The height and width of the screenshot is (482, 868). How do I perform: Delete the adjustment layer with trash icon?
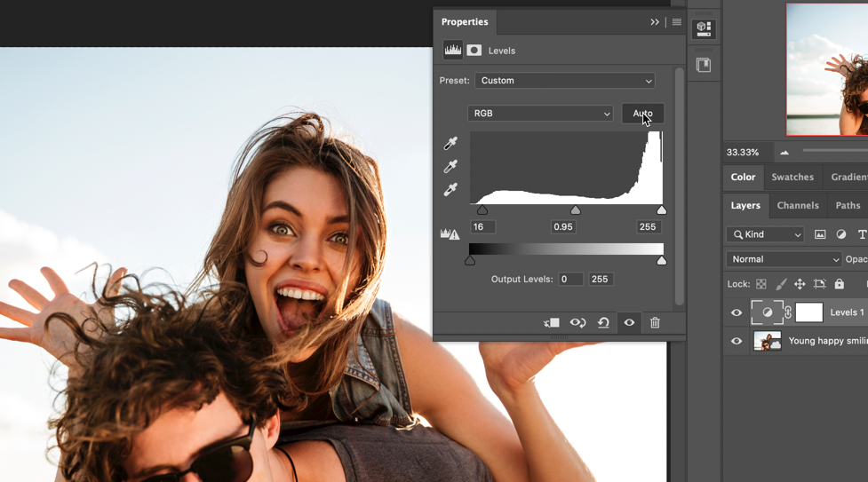click(x=655, y=323)
